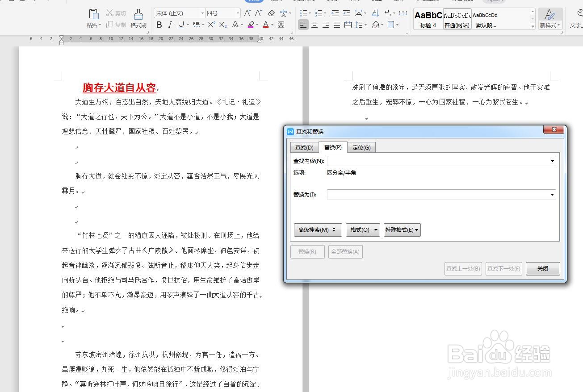583x392 pixels.
Task: Align text left
Action: pos(303,25)
